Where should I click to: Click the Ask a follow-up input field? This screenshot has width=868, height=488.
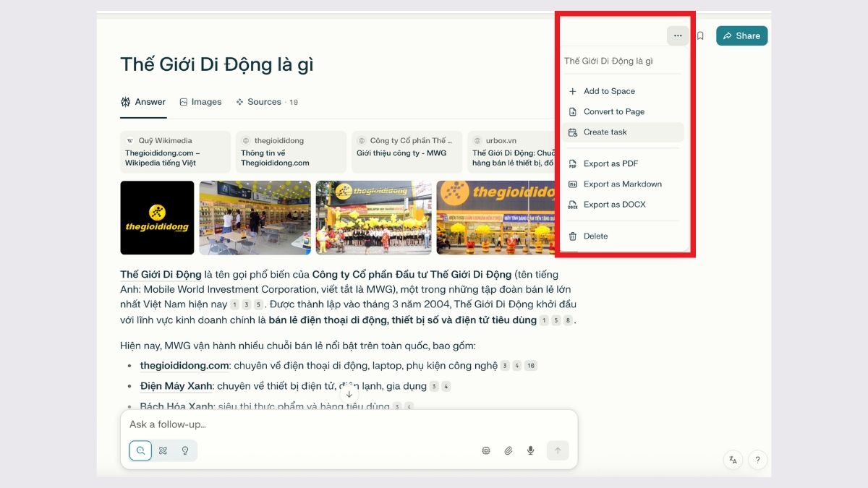[289, 424]
